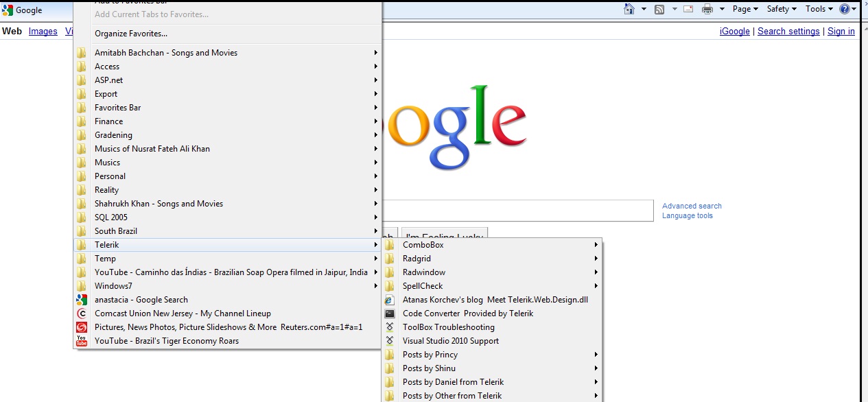Click the Google icon beside anastacia - Google Search
This screenshot has height=402, width=868.
[x=82, y=300]
